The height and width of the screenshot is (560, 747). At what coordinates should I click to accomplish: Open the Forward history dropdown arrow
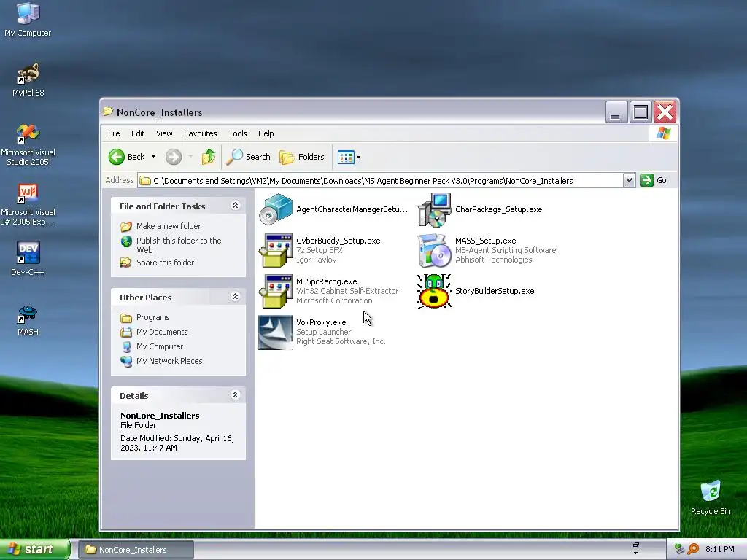click(x=190, y=157)
